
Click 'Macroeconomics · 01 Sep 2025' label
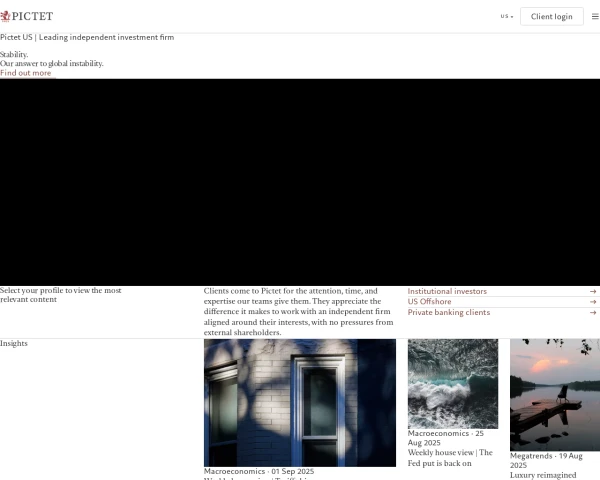click(x=259, y=471)
